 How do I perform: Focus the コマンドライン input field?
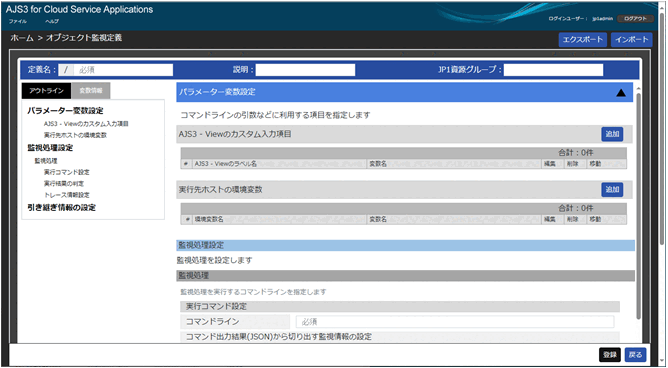455,322
